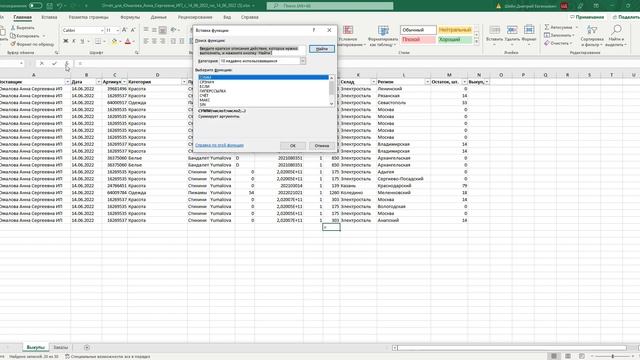Click the function search description field
Image resolution: width=640 pixels, height=360 pixels.
[252, 51]
